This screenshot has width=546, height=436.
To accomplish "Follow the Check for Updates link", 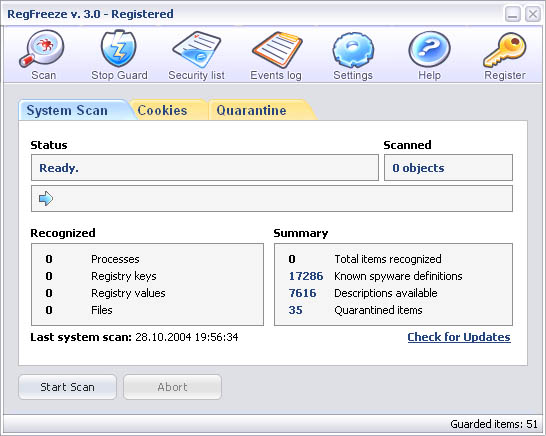I will (x=459, y=337).
